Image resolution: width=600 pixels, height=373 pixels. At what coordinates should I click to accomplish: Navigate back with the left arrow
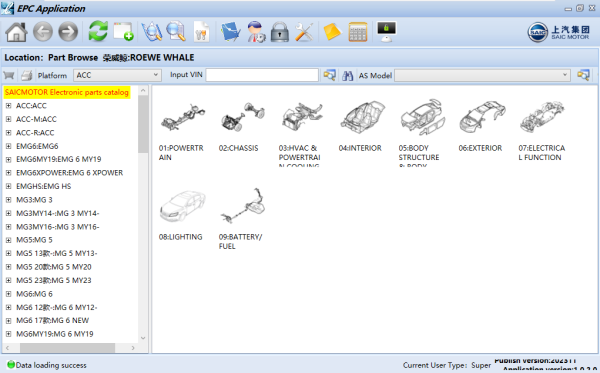42,32
